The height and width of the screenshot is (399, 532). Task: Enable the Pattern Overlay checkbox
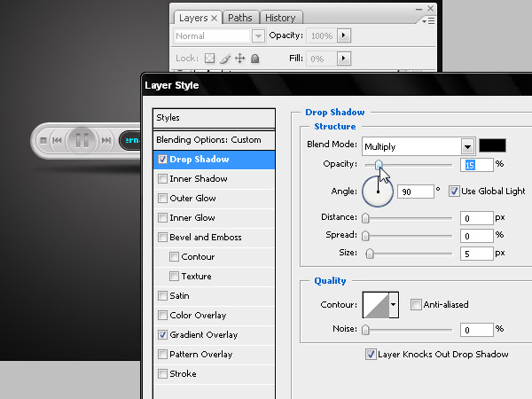162,354
